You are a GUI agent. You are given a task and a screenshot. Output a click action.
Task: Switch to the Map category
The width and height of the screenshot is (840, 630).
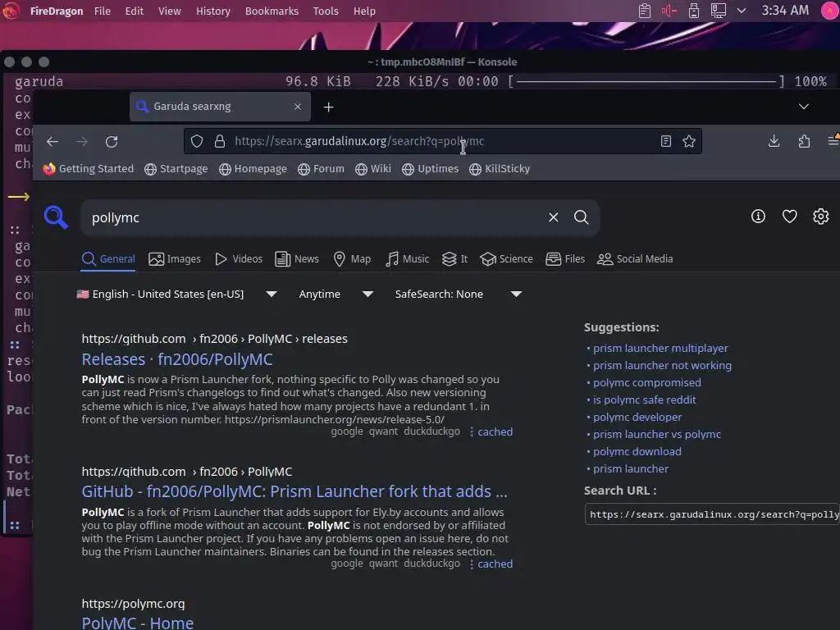pyautogui.click(x=352, y=258)
